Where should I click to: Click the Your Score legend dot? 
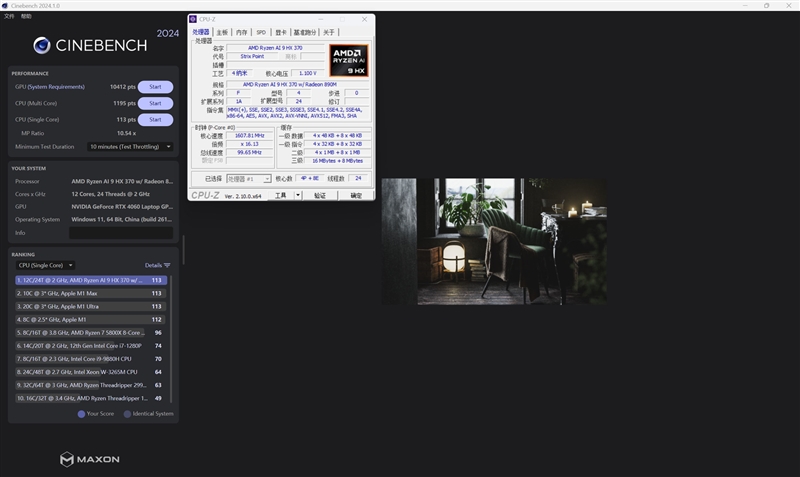[81, 414]
